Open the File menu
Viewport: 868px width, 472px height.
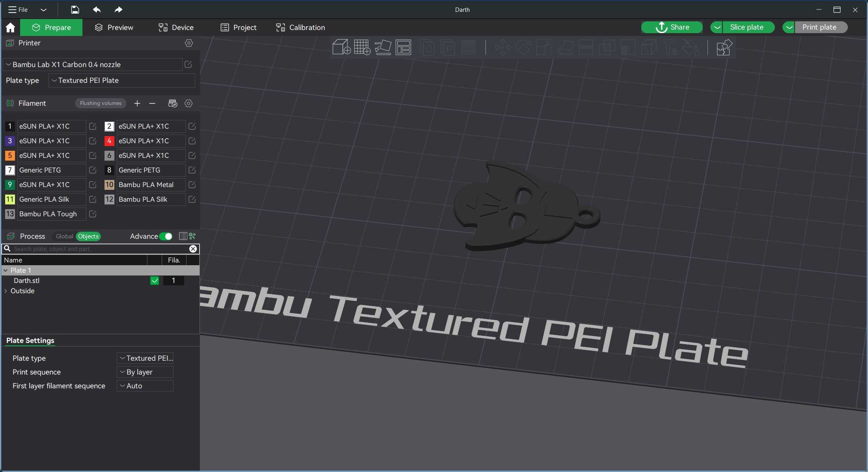pos(18,9)
